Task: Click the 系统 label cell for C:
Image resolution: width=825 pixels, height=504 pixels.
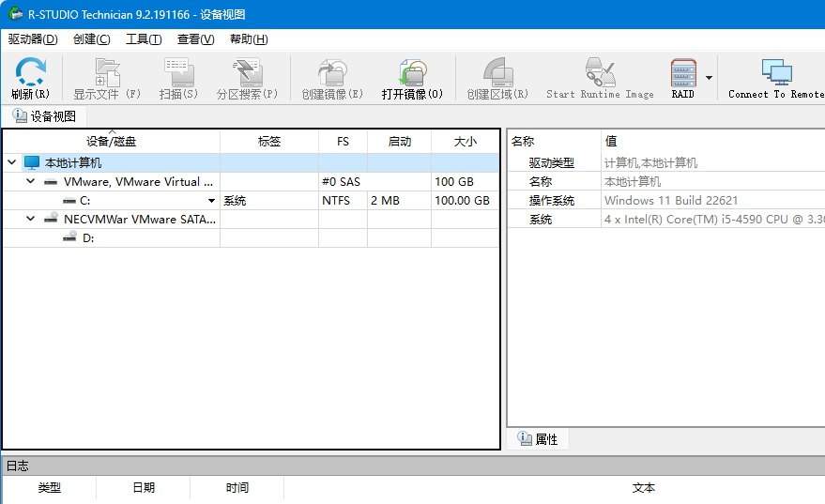Action: [269, 201]
